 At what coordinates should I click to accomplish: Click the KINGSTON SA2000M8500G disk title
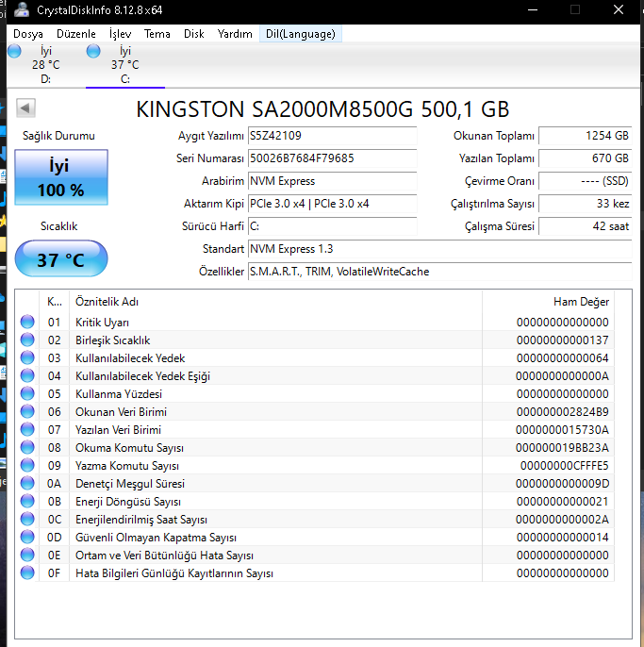coord(322,109)
